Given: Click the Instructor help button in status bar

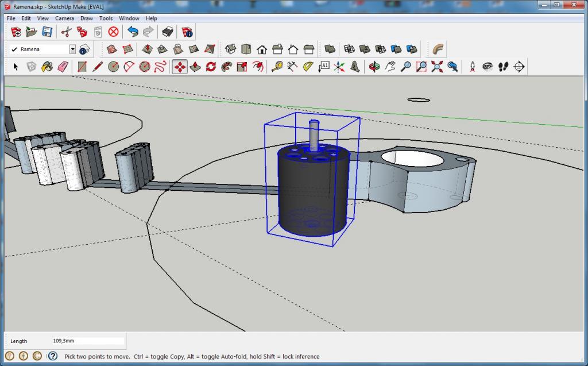Looking at the screenshot, I should pos(52,356).
